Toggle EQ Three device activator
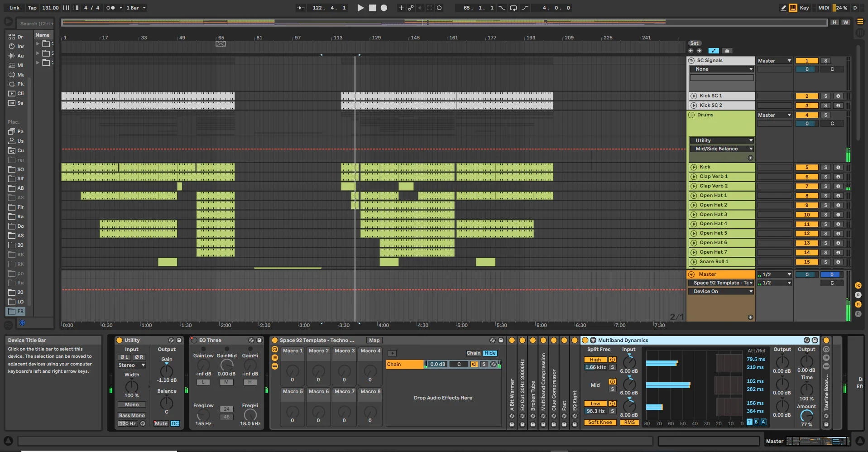 click(194, 340)
